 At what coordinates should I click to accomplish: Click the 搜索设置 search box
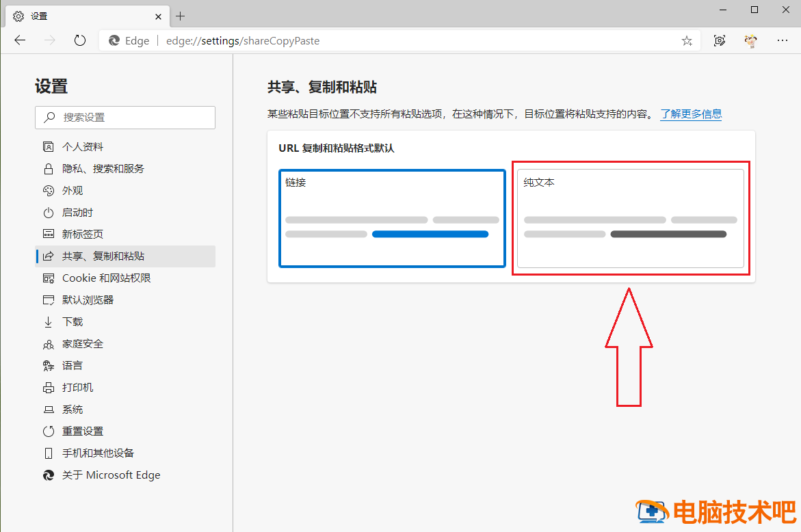pyautogui.click(x=125, y=118)
